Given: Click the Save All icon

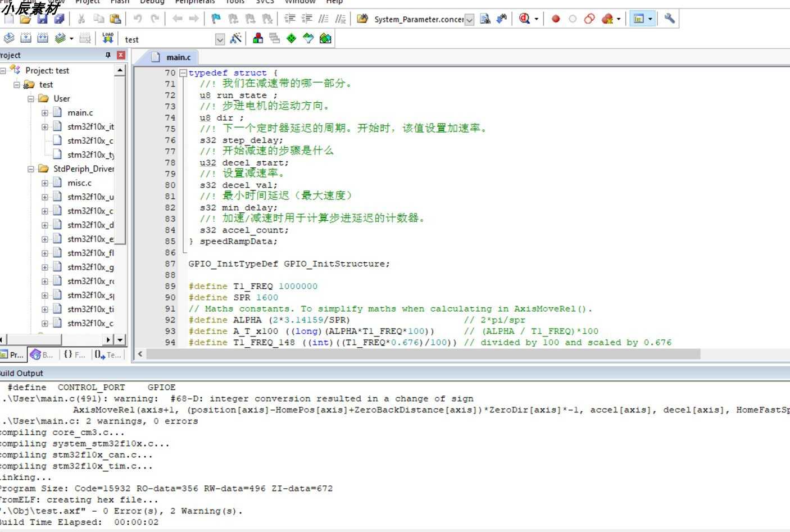Looking at the screenshot, I should (x=59, y=19).
